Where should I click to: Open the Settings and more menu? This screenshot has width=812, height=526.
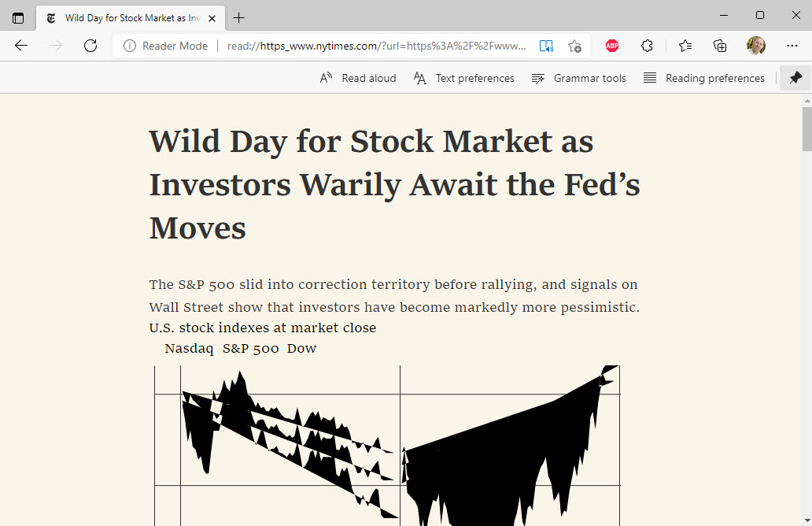(792, 46)
